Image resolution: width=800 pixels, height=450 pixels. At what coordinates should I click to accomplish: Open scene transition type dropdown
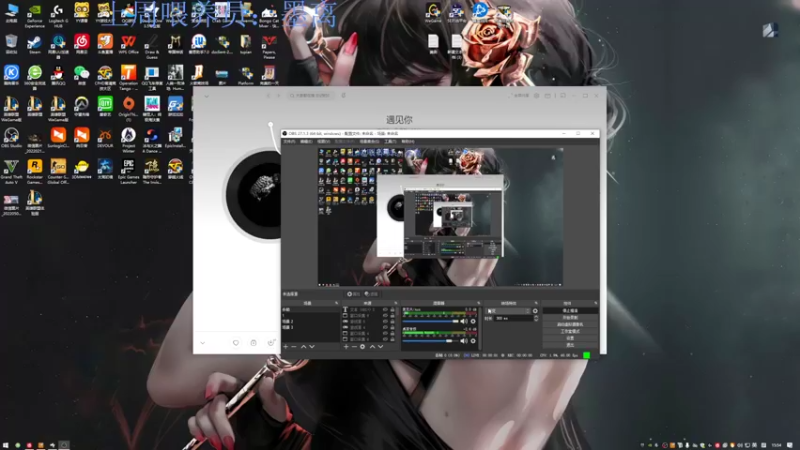[508, 311]
